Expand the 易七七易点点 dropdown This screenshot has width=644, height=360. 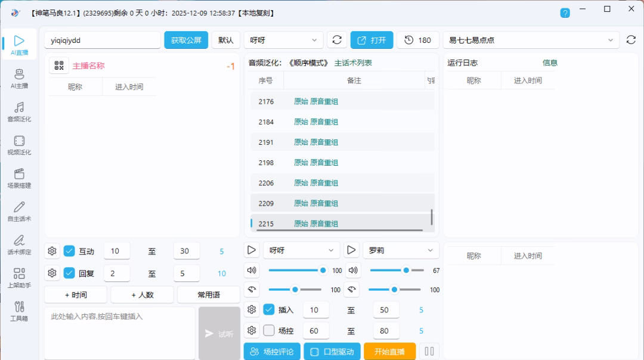click(x=531, y=40)
